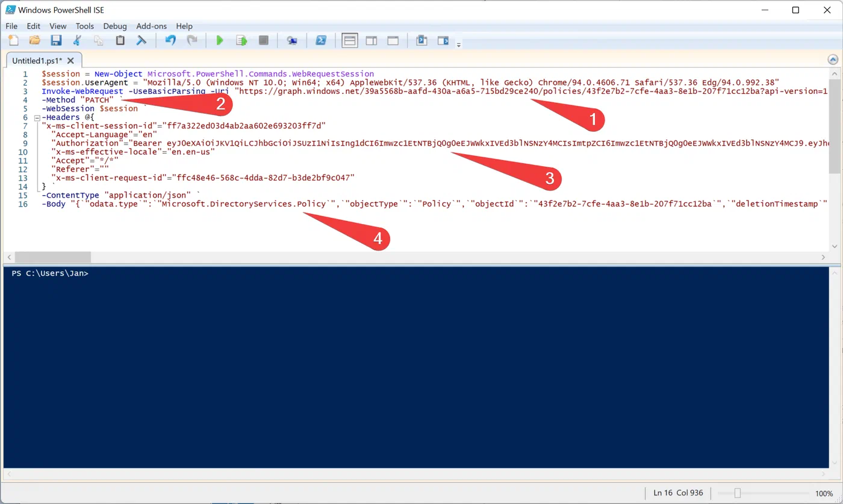This screenshot has width=843, height=504.
Task: Click the console vertical scrollbar up arrow
Action: click(835, 273)
